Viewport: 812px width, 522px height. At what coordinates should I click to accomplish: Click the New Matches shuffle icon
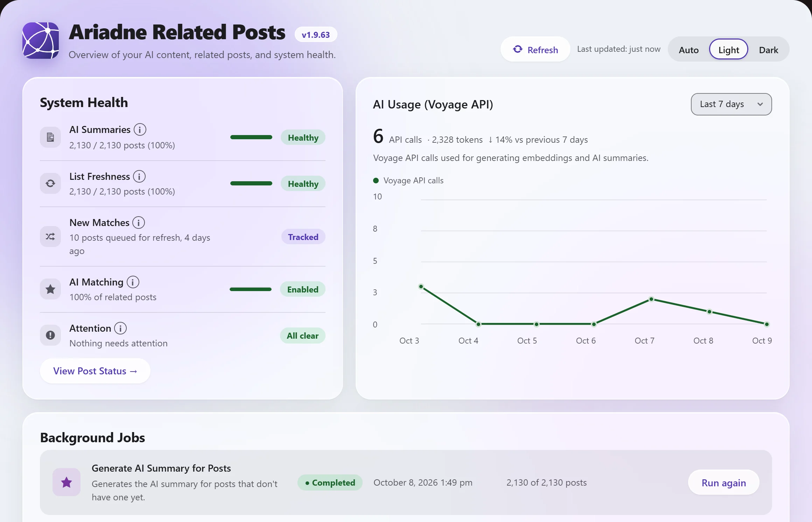pos(50,237)
